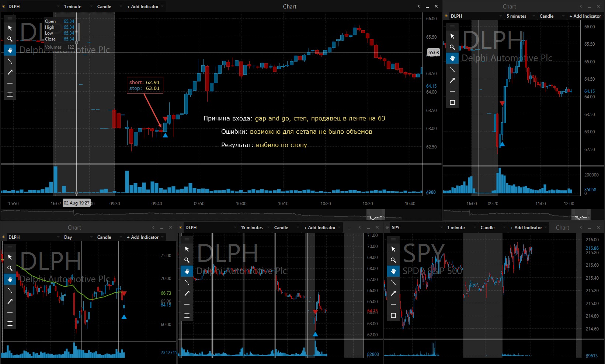Click the 65.08 price label on the main chart axis
This screenshot has width=605, height=364.
[434, 53]
